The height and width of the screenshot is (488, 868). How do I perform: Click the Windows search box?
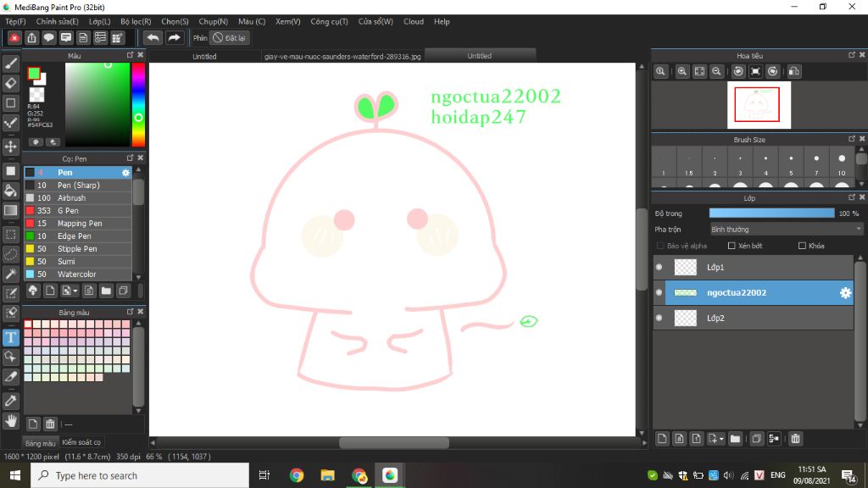[140, 475]
